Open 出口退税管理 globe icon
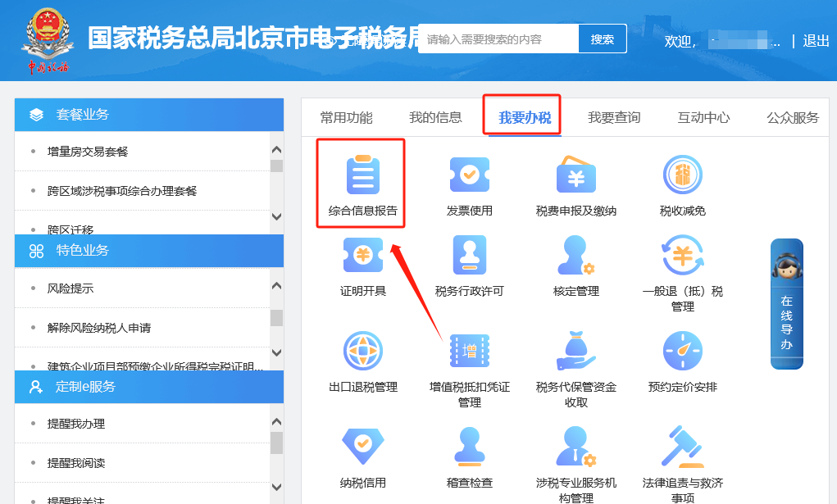Image resolution: width=837 pixels, height=504 pixels. coord(363,351)
